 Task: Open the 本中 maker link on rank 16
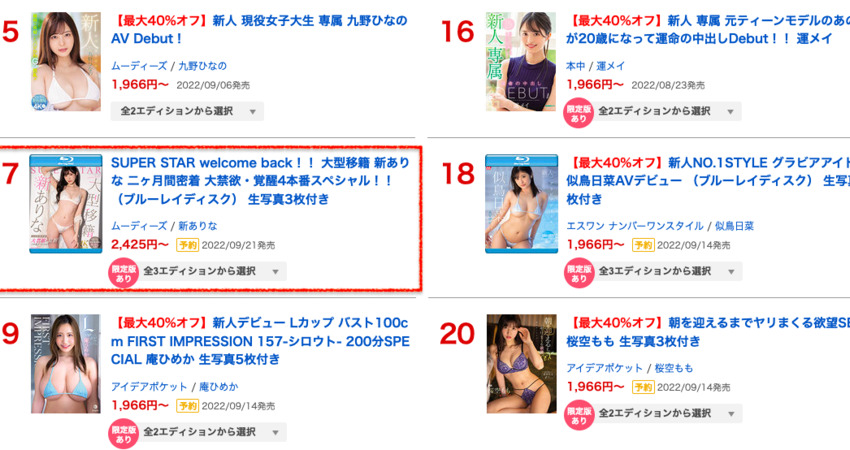pos(576,66)
